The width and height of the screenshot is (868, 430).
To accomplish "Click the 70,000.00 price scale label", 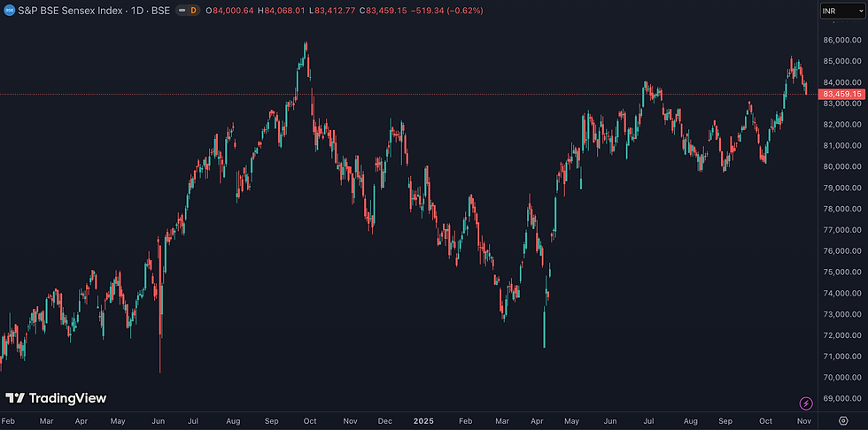I will [x=842, y=378].
